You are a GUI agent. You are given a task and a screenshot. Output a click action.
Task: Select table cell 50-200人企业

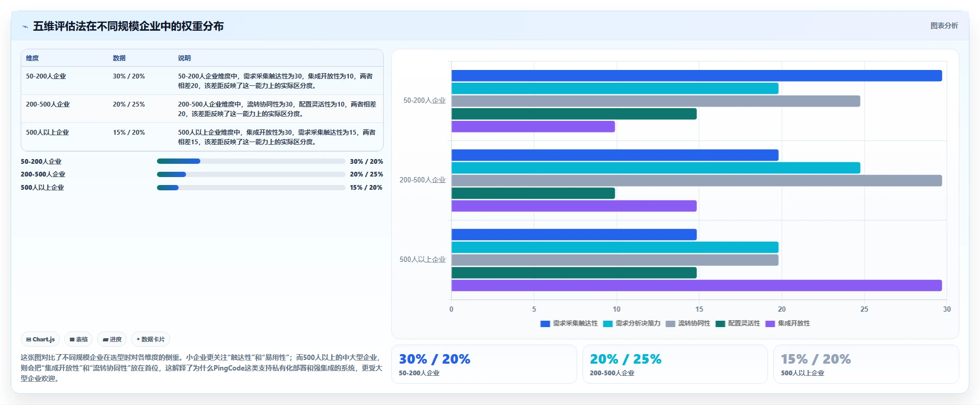[46, 76]
